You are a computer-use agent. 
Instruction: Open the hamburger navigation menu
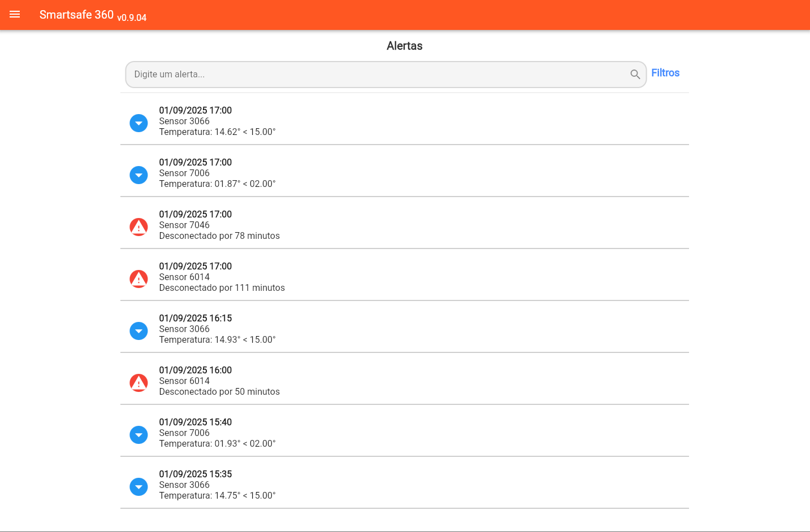(x=15, y=15)
